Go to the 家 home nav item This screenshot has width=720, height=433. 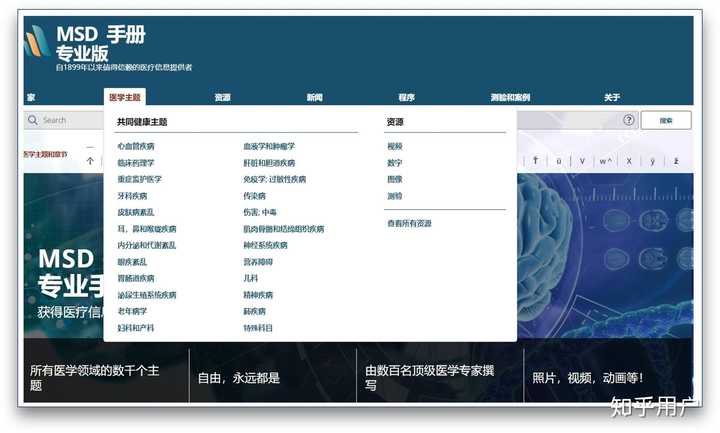31,97
